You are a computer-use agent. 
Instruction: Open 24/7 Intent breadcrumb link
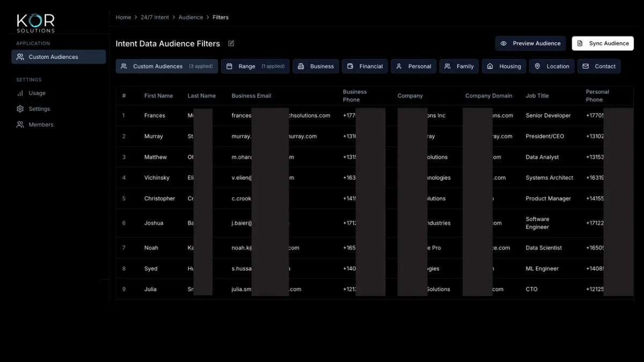pyautogui.click(x=155, y=17)
